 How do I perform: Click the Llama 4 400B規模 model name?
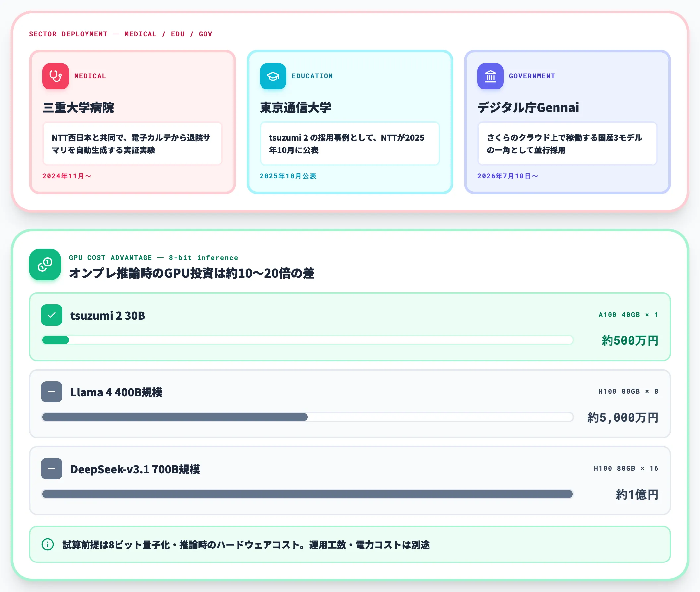coord(116,392)
